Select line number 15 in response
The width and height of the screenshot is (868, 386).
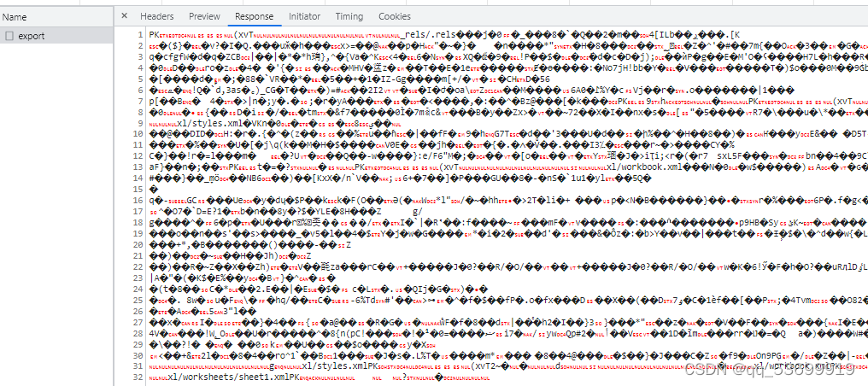point(138,190)
